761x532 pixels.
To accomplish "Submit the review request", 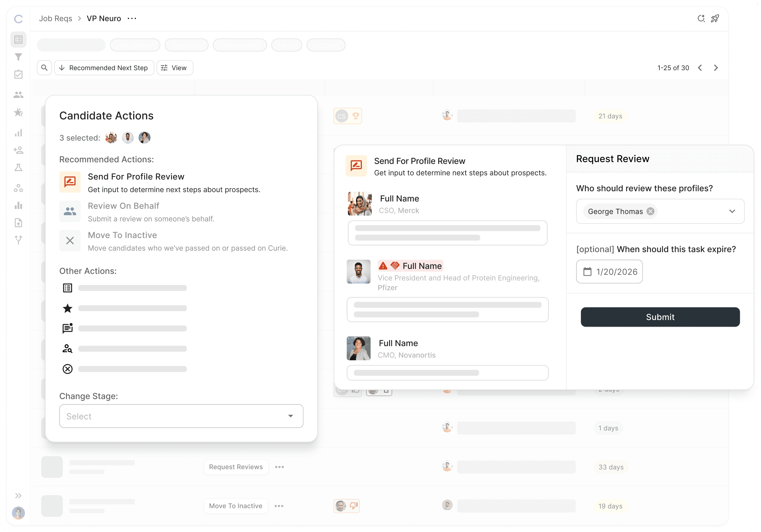I will pyautogui.click(x=660, y=317).
